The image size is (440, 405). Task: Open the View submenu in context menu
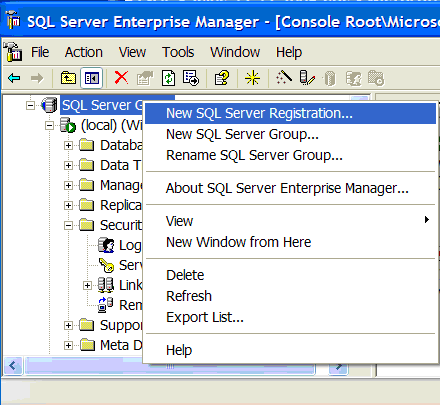tap(290, 221)
